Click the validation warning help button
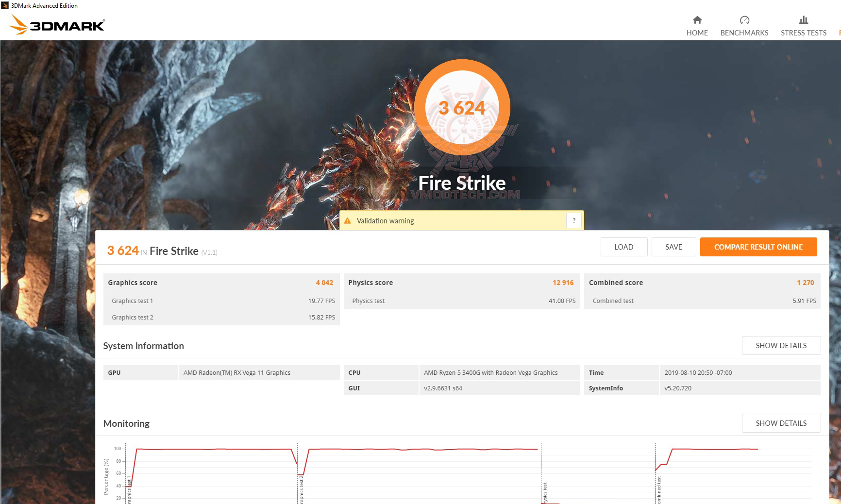The width and height of the screenshot is (841, 504). click(574, 220)
